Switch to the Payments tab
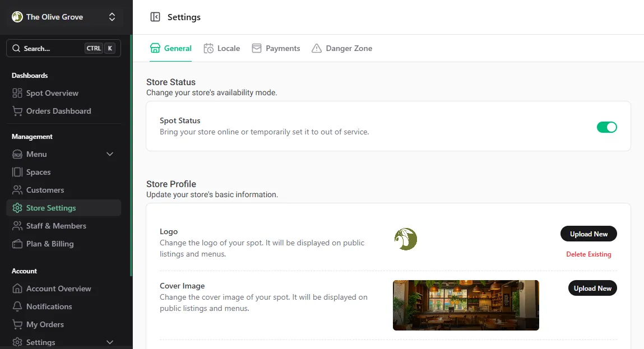 point(276,48)
